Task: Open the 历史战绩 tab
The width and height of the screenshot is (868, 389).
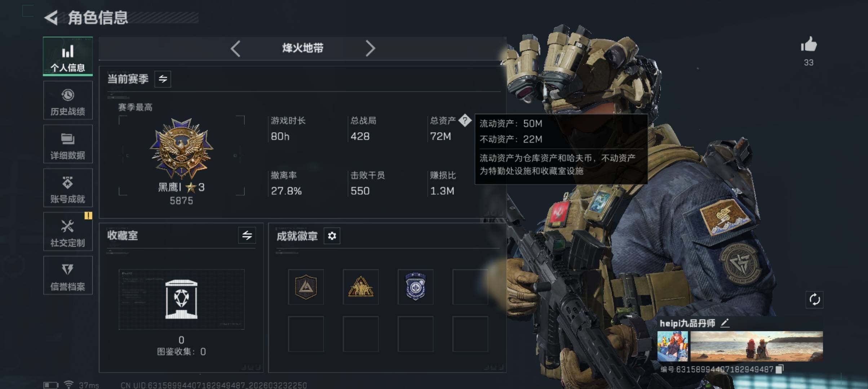Action: pos(68,100)
